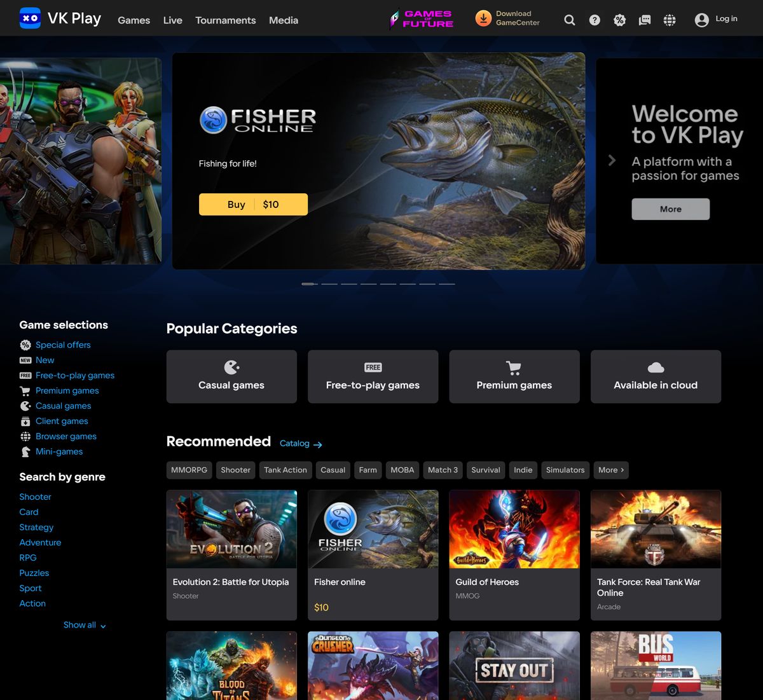
Task: Open the special offers percent icon in header
Action: tap(619, 20)
